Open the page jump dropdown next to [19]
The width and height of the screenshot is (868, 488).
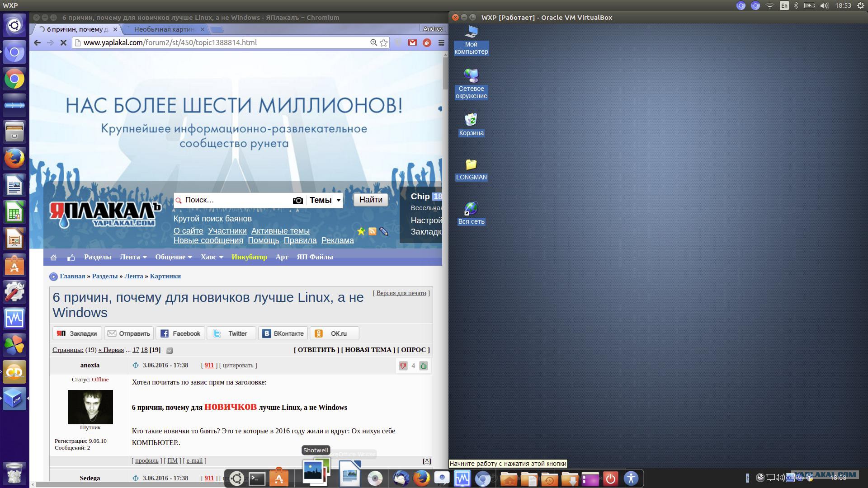pyautogui.click(x=169, y=350)
